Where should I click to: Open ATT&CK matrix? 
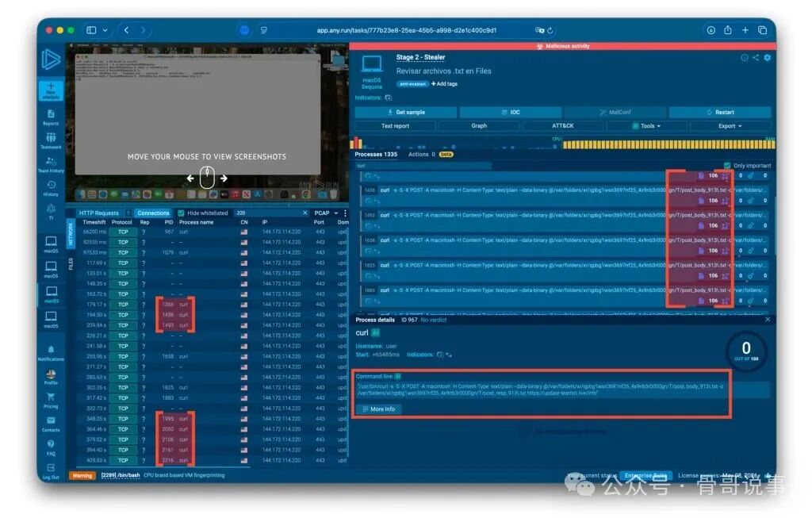click(563, 126)
